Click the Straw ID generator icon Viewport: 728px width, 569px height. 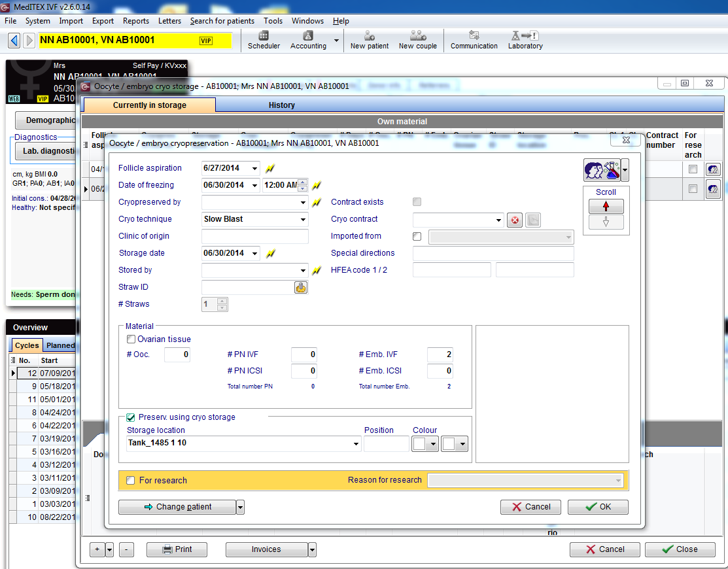pos(301,288)
